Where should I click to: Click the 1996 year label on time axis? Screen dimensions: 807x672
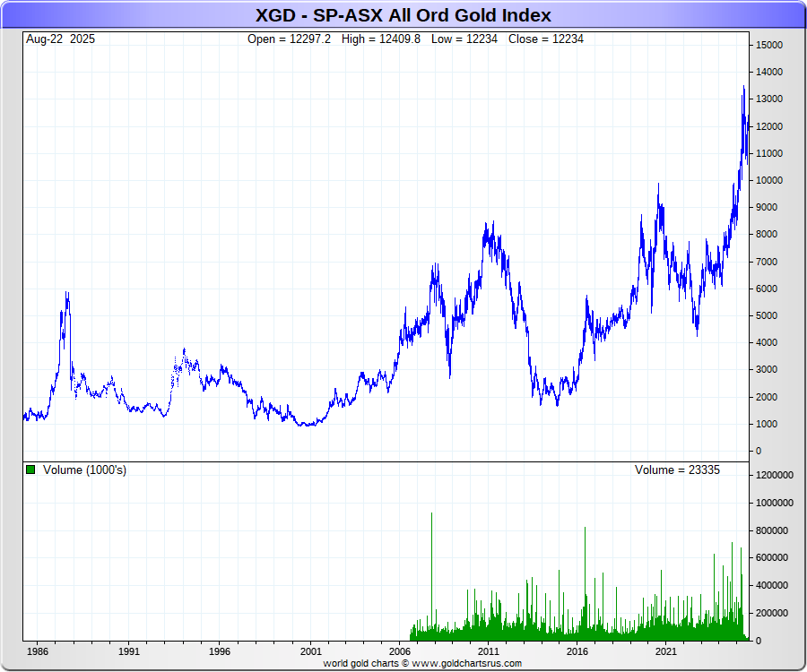tap(220, 651)
